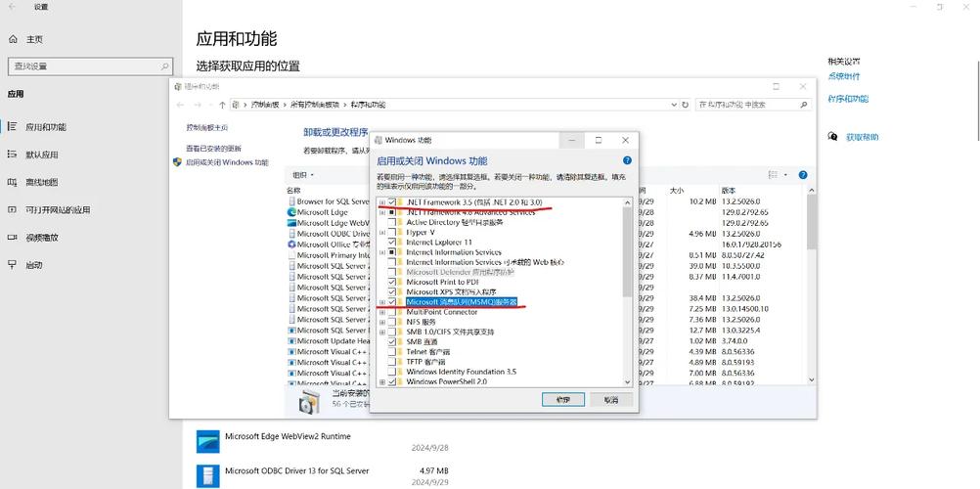Expand the MultiPoint Connector node
Image resolution: width=980 pixels, height=489 pixels.
[381, 312]
